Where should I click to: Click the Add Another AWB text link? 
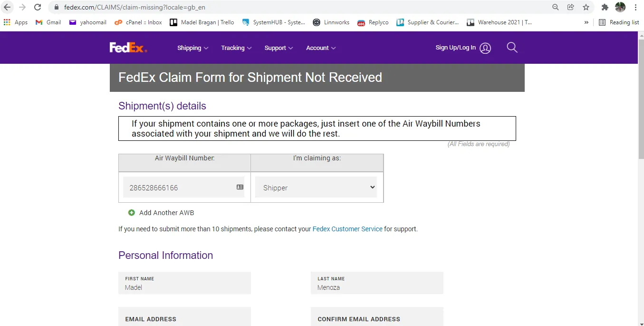click(167, 213)
